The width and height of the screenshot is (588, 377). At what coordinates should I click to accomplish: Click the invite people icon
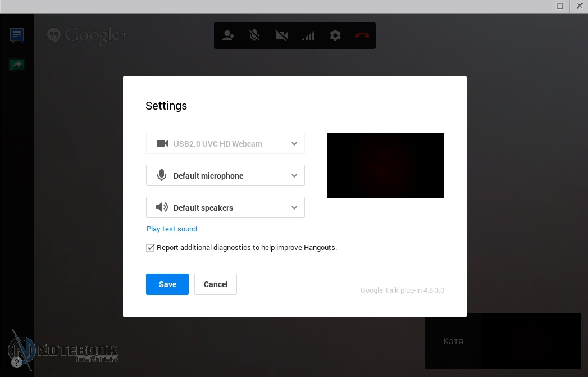point(227,35)
